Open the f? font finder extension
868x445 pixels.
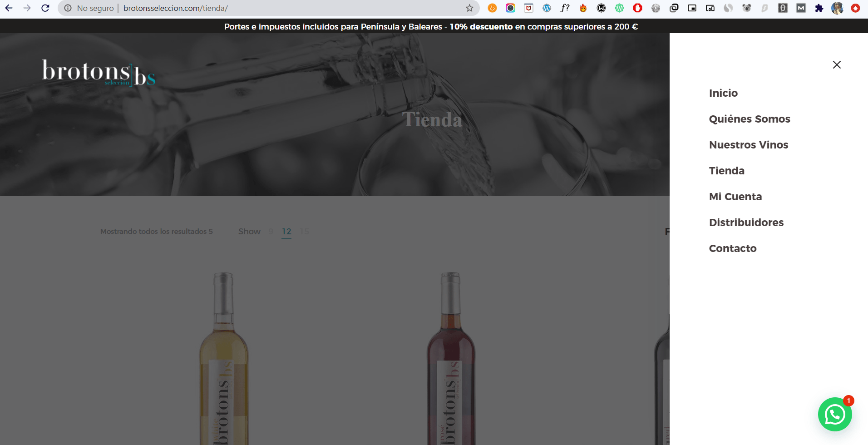coord(565,8)
